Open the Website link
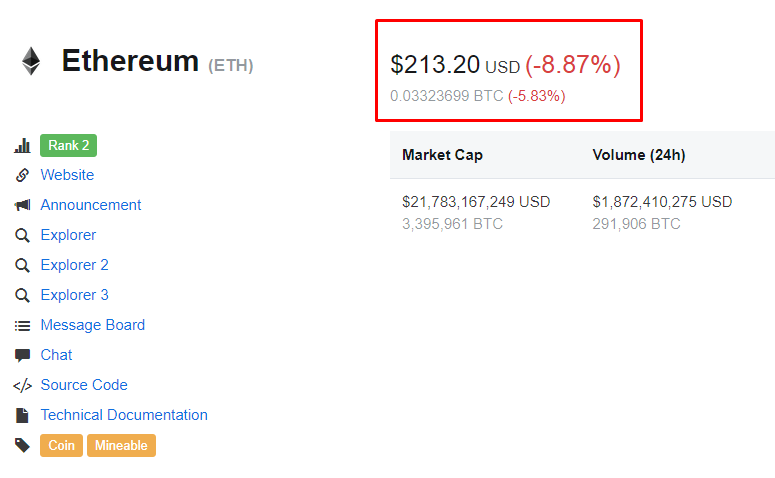775x478 pixels. point(67,175)
